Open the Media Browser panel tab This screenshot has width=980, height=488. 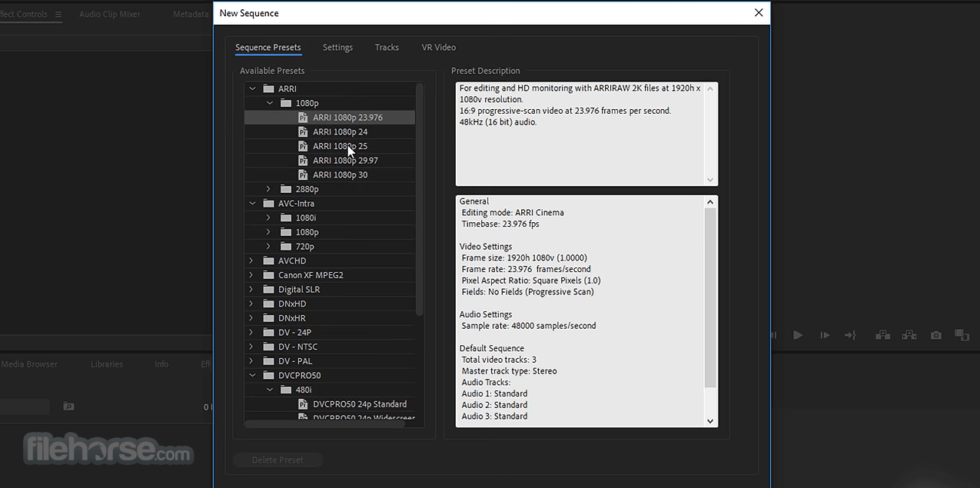click(x=29, y=364)
